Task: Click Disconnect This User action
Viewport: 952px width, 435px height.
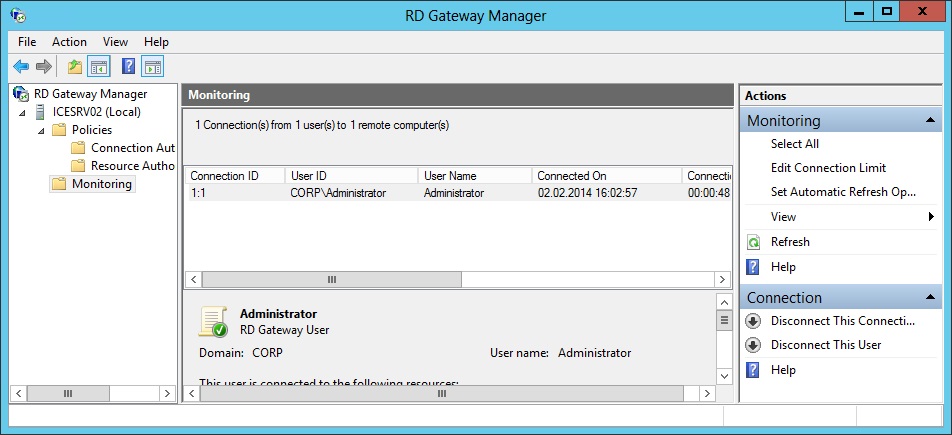Action: tap(826, 345)
